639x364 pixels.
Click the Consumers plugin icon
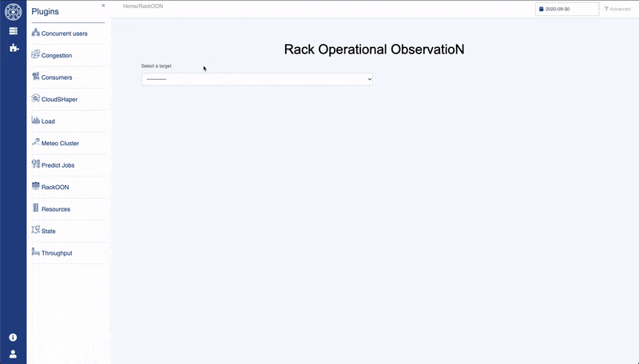[x=36, y=77]
